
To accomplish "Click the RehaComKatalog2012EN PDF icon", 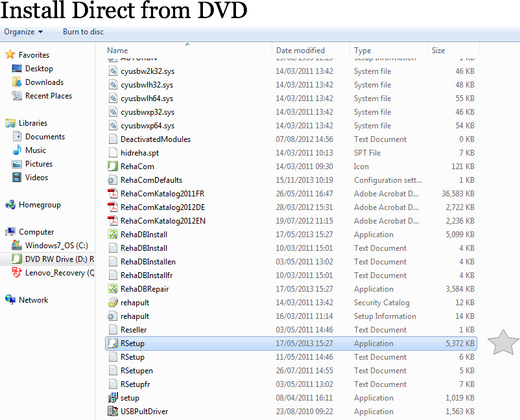I will pyautogui.click(x=113, y=221).
